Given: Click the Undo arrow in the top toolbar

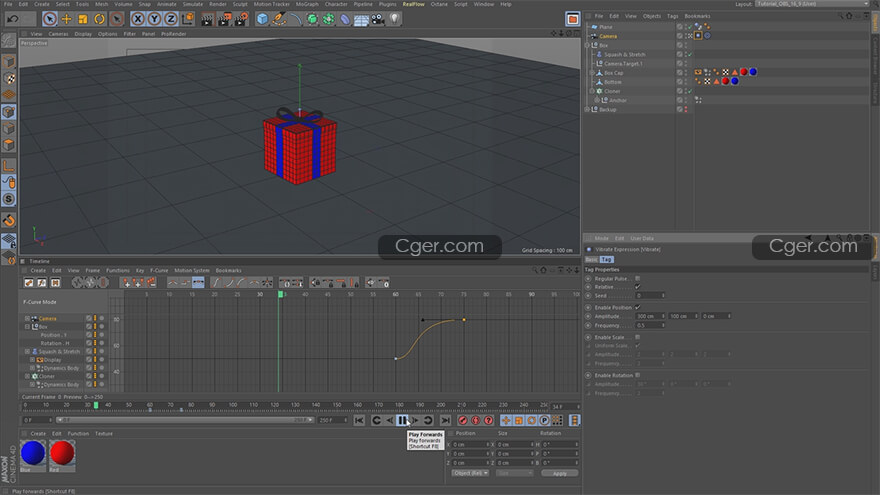Looking at the screenshot, I should point(12,19).
